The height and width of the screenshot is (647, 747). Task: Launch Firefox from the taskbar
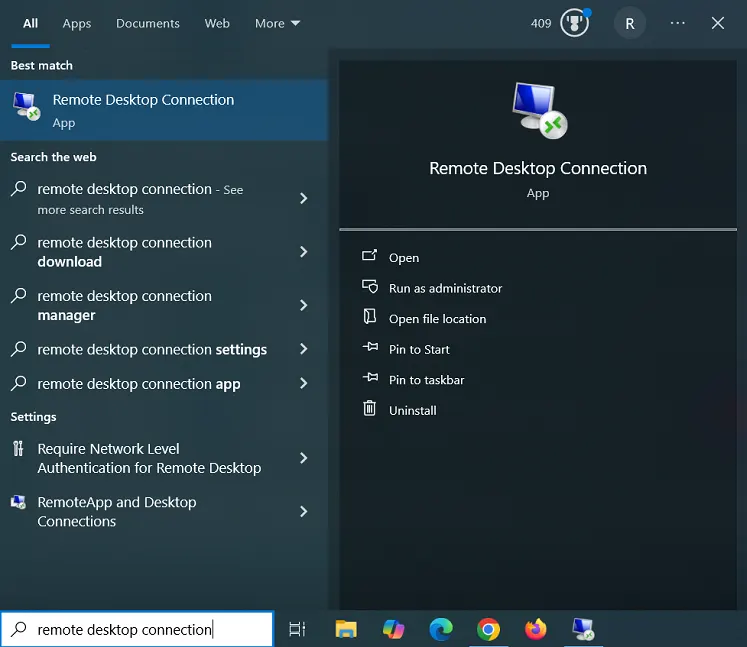[x=536, y=629]
